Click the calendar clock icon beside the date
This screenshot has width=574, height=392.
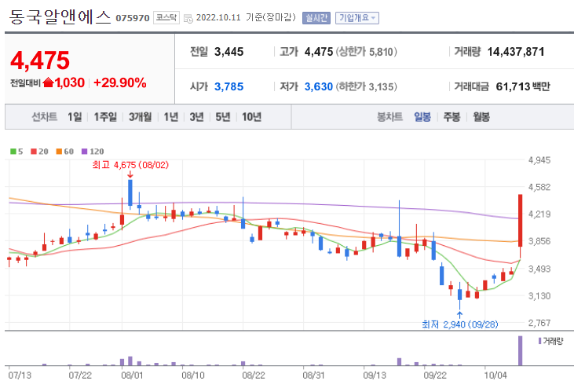(188, 18)
